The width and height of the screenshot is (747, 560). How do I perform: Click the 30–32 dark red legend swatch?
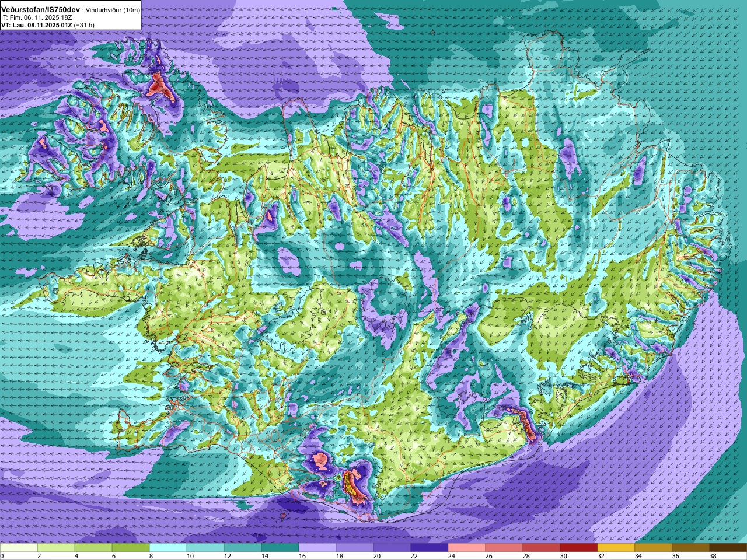pyautogui.click(x=579, y=548)
